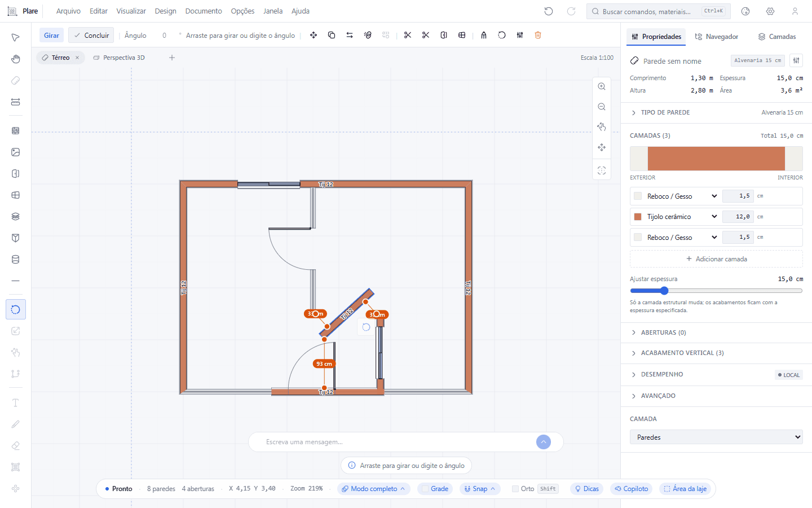The height and width of the screenshot is (508, 812).
Task: Click the Ajustar espessura slider handle
Action: click(x=664, y=291)
